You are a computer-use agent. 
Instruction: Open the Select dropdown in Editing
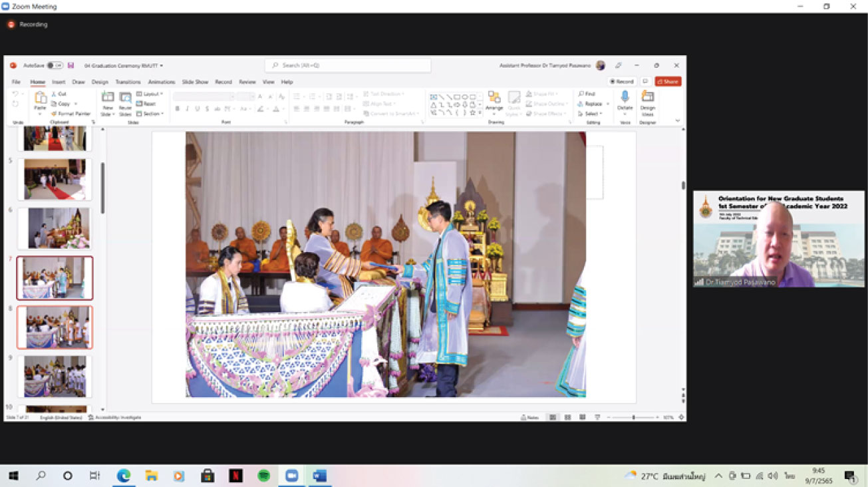pos(590,114)
